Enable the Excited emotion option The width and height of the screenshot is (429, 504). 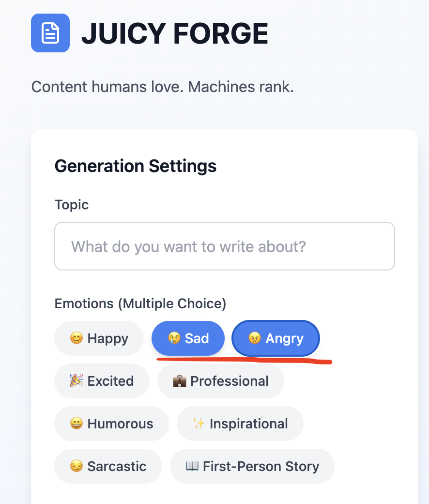pos(102,381)
